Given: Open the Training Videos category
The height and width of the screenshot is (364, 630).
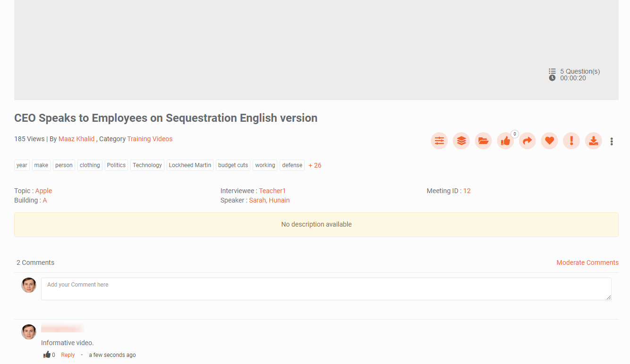Looking at the screenshot, I should coord(150,139).
